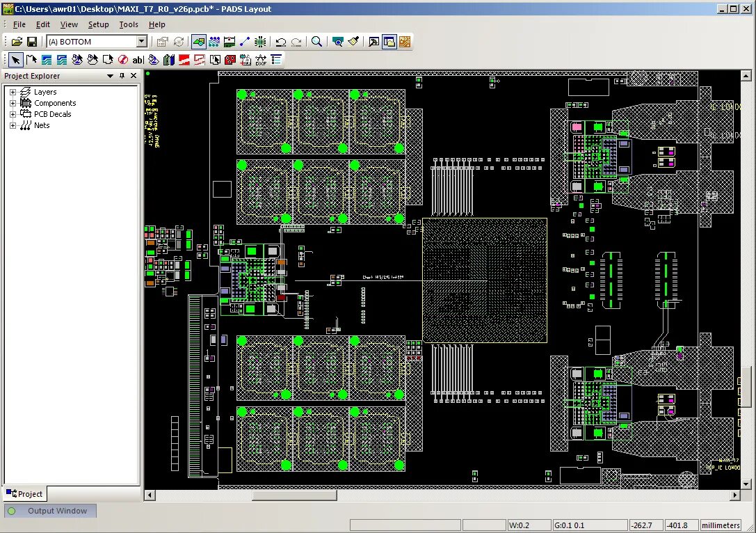Click the View Board icon
This screenshot has width=756, height=533.
pos(337,42)
